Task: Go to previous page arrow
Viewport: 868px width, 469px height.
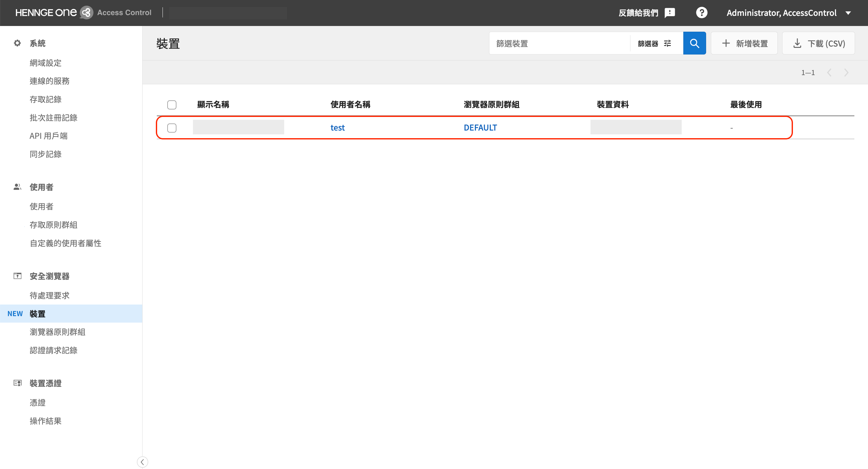Action: (829, 73)
